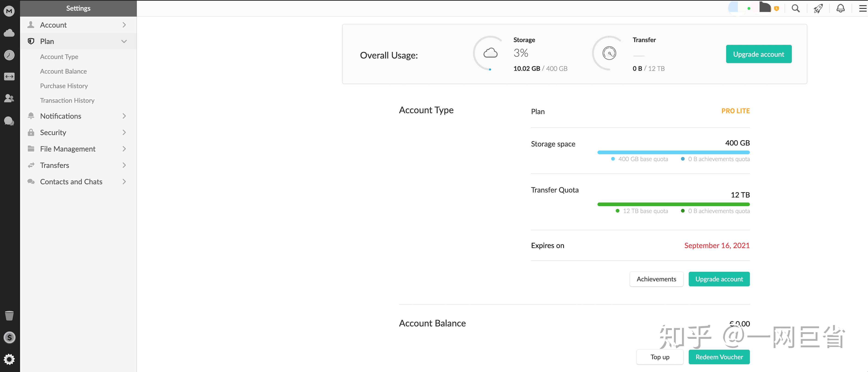Open Contacts via people sidebar icon
Screen dimensions: 868x372
point(9,98)
